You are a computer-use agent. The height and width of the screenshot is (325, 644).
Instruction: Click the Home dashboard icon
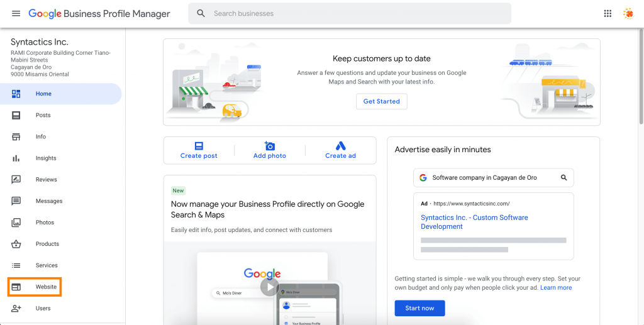tap(16, 94)
